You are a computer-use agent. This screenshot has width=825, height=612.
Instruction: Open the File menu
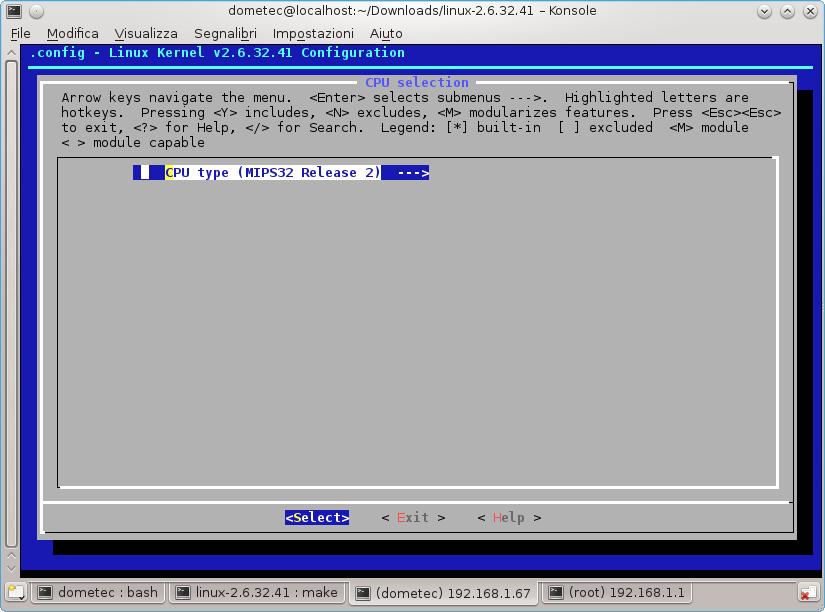click(21, 33)
